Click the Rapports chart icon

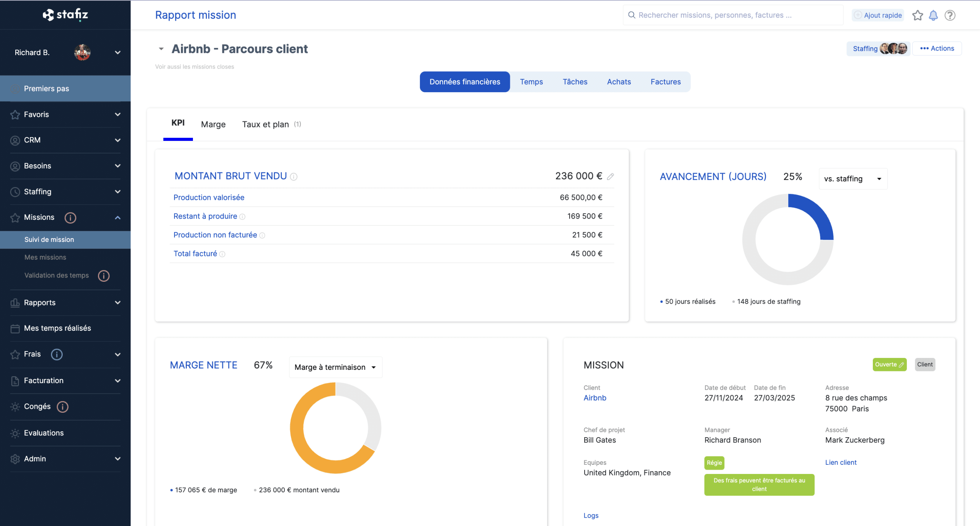(15, 303)
